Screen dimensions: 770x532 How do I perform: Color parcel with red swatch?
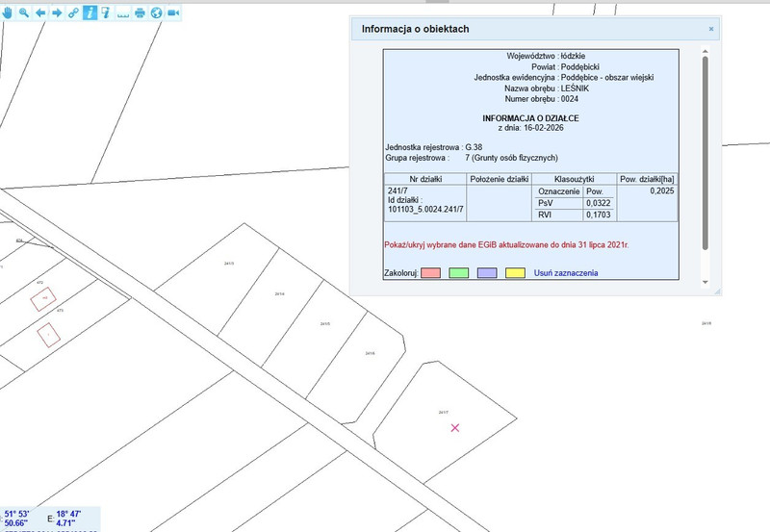(x=431, y=273)
